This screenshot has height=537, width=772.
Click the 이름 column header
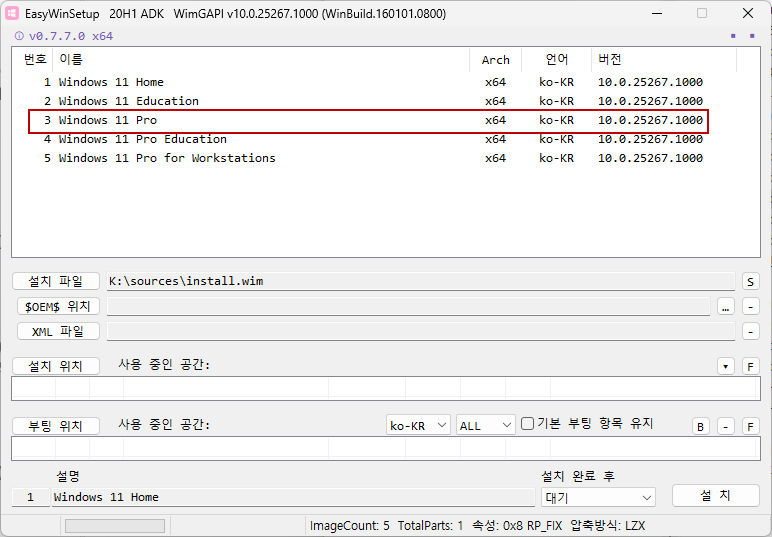point(261,60)
